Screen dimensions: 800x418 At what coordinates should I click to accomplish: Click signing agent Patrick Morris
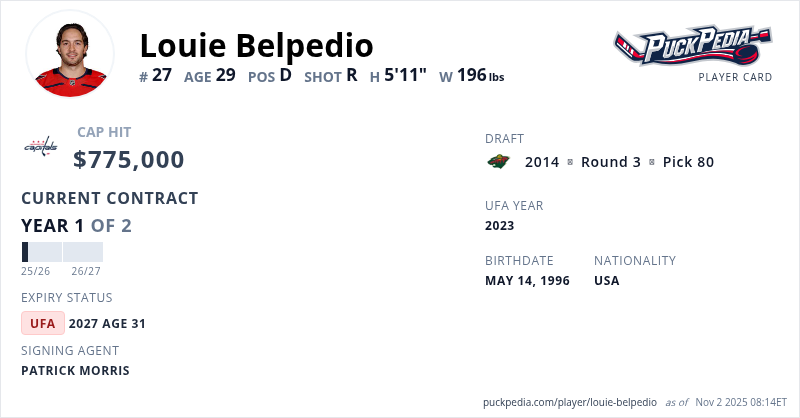[x=75, y=371]
